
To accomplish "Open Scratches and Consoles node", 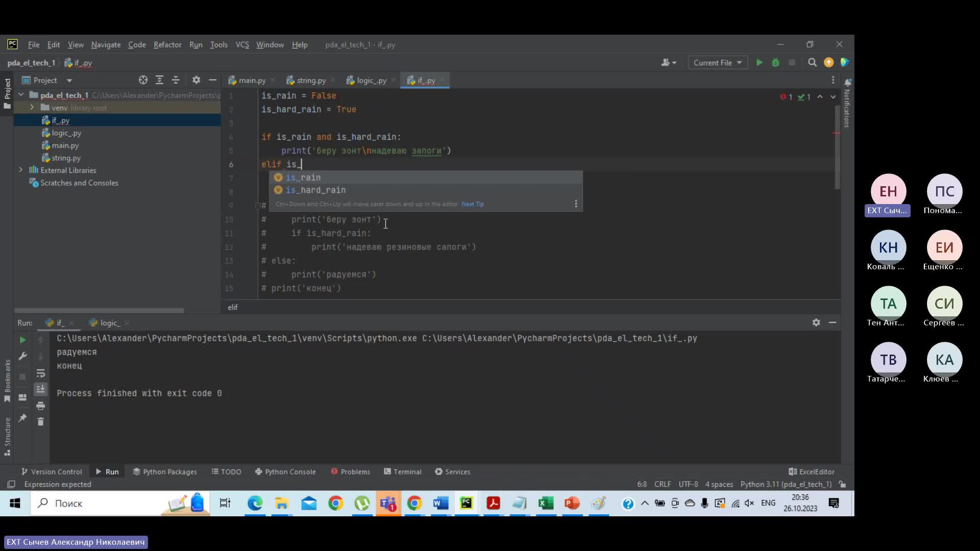I will click(79, 183).
